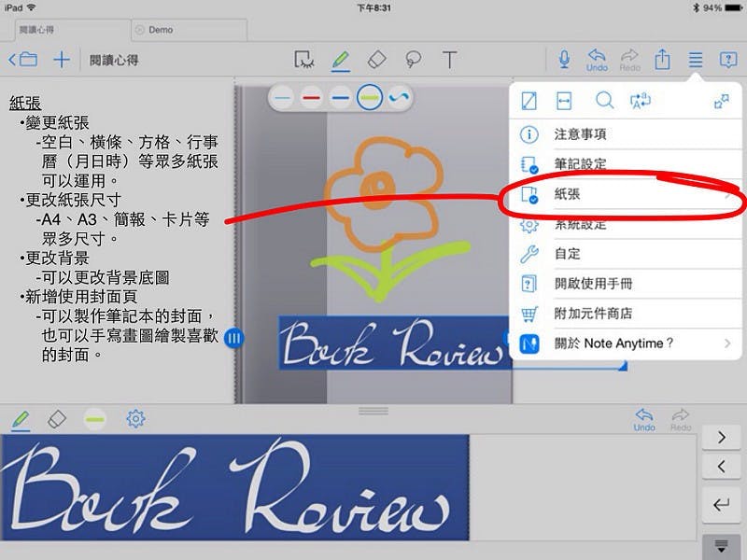The width and height of the screenshot is (747, 560).
Task: Collapse the input panel with down arrow
Action: (x=721, y=546)
